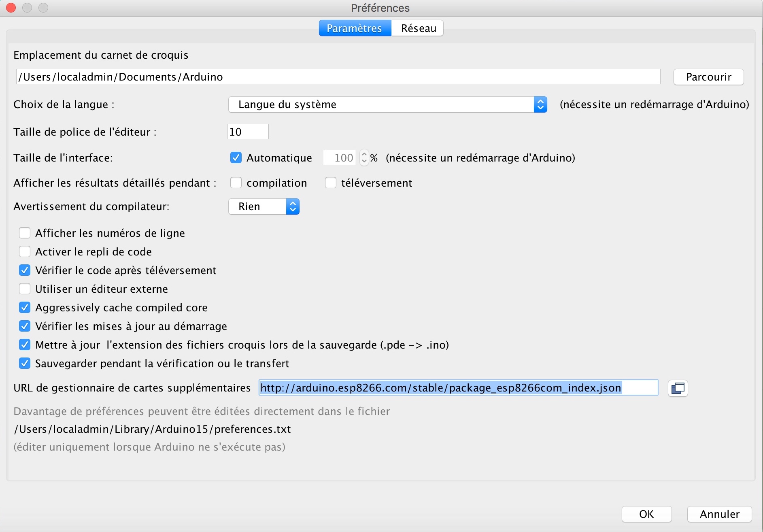Confirm preferences with the OK button
Screen dimensions: 763x532
[x=646, y=514]
